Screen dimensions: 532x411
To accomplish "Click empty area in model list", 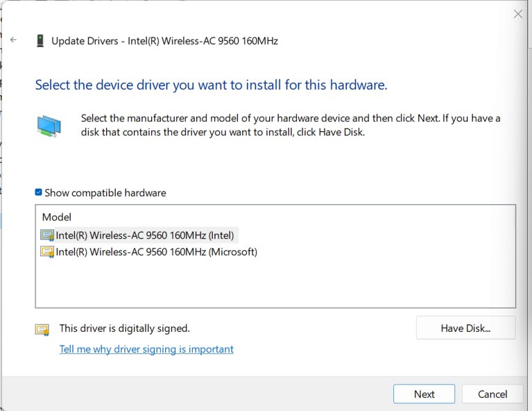I will 275,285.
